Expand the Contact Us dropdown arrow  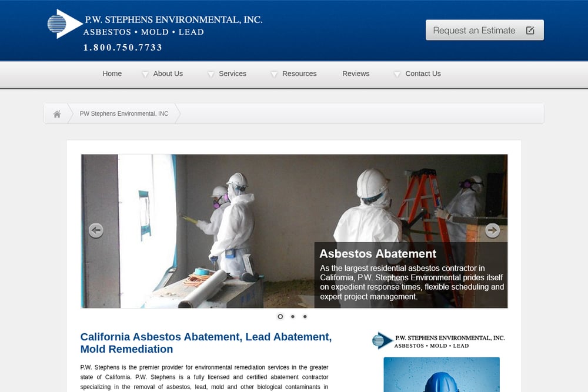pos(397,74)
